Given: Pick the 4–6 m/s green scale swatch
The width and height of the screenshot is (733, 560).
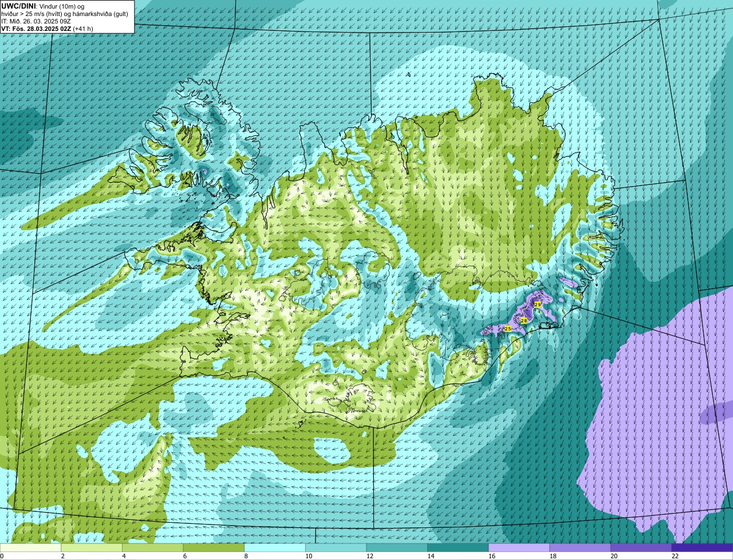Looking at the screenshot, I should pyautogui.click(x=152, y=547).
